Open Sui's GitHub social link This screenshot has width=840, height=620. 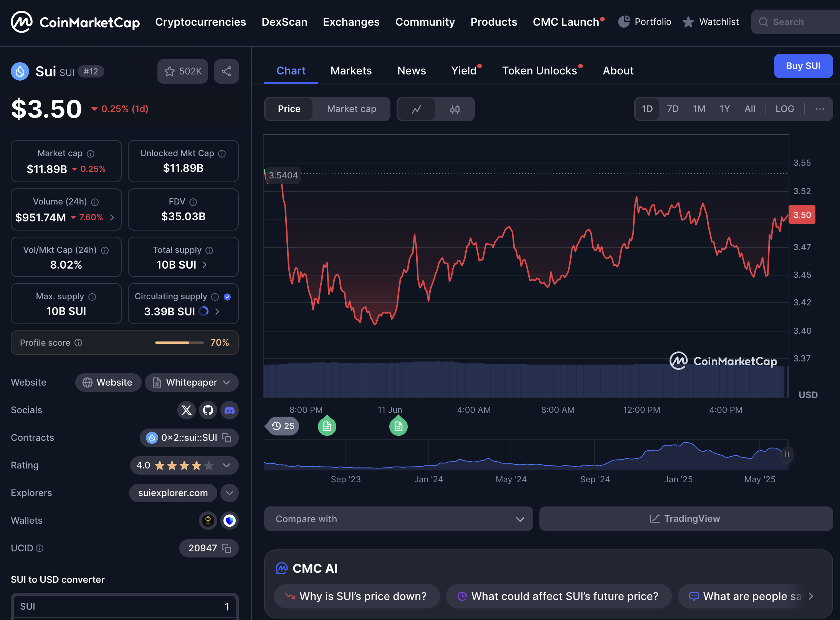click(208, 410)
